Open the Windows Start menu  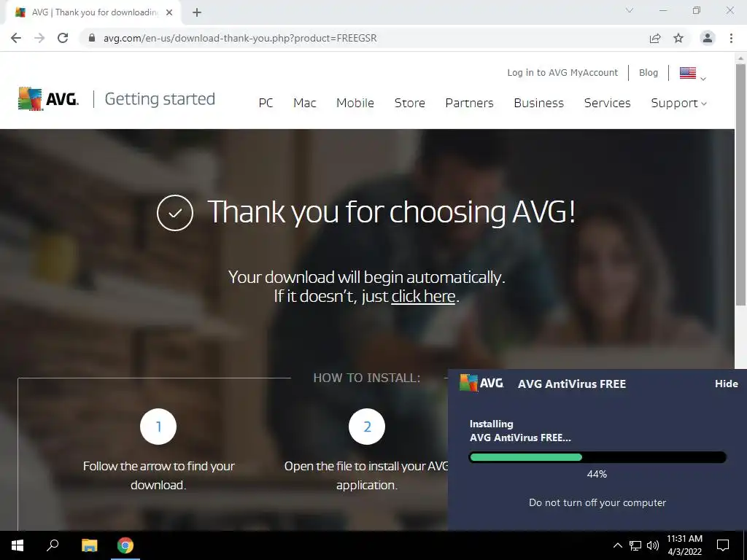coord(18,545)
